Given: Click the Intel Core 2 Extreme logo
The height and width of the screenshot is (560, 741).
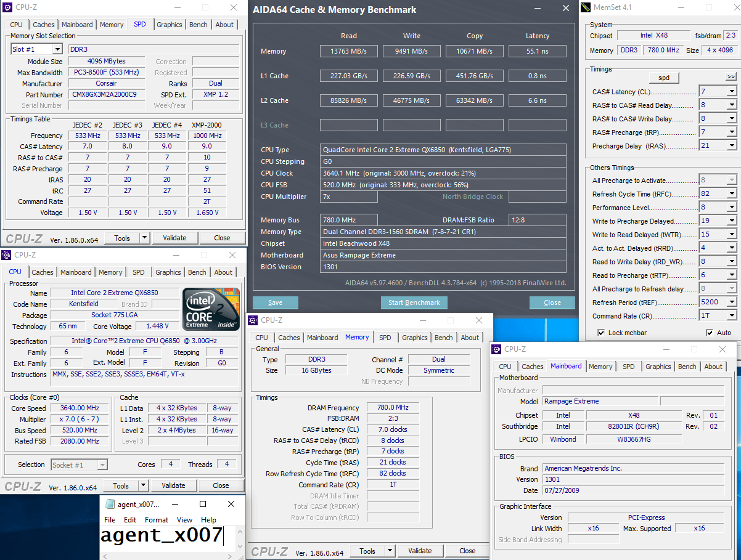Looking at the screenshot, I should [x=211, y=309].
